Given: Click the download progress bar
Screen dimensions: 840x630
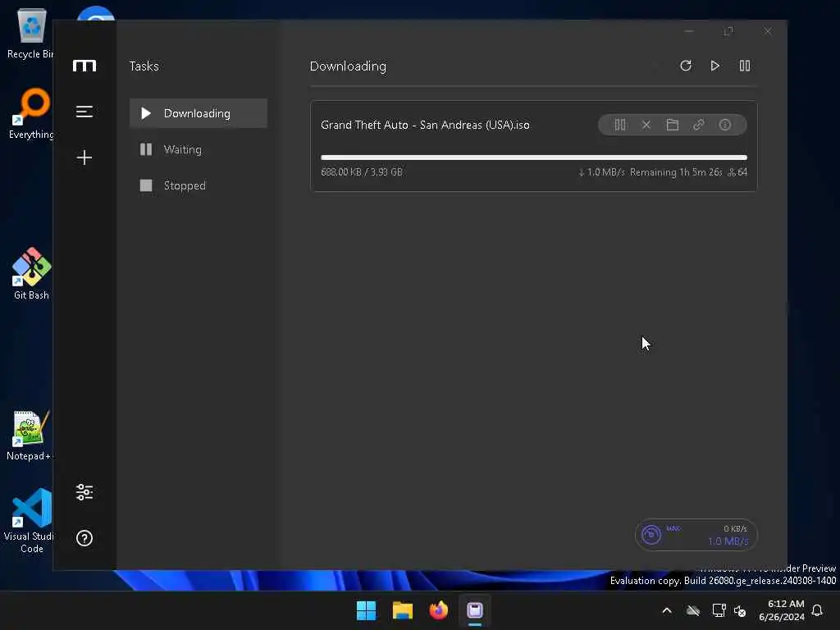Looking at the screenshot, I should pos(533,157).
